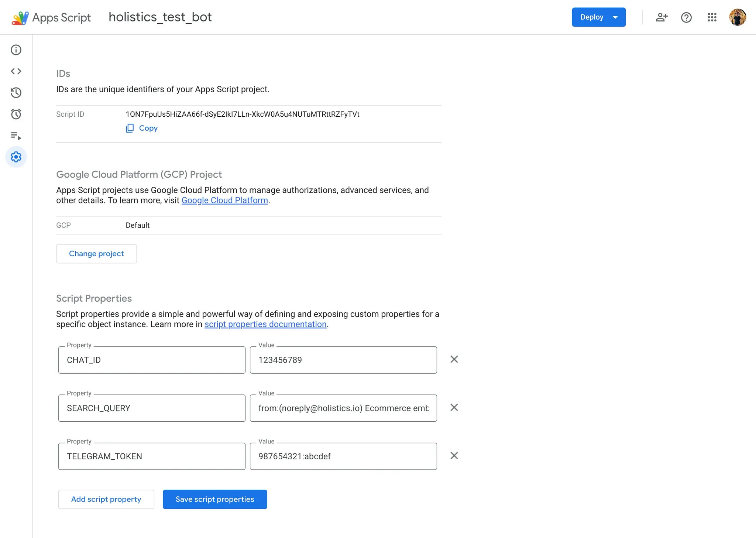Select the Project Settings gear icon
Screen dimensions: 756x538
(16, 157)
